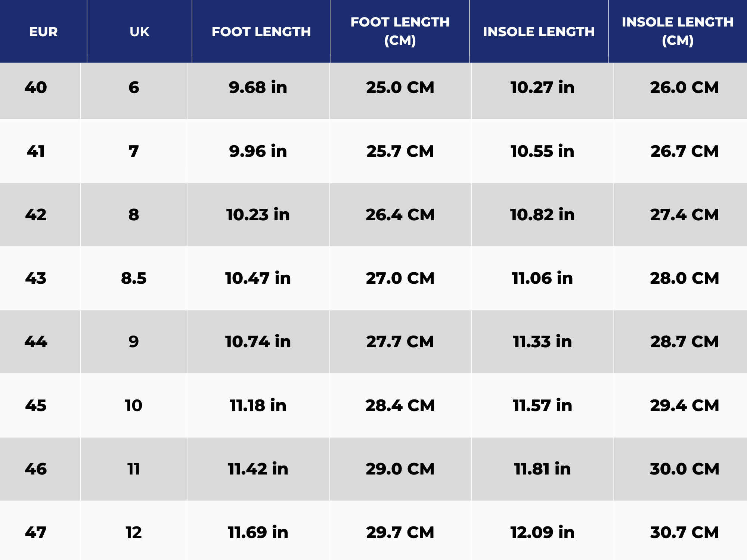Click the 28.0 CM insole length cell
The height and width of the screenshot is (560, 747).
pos(684,279)
